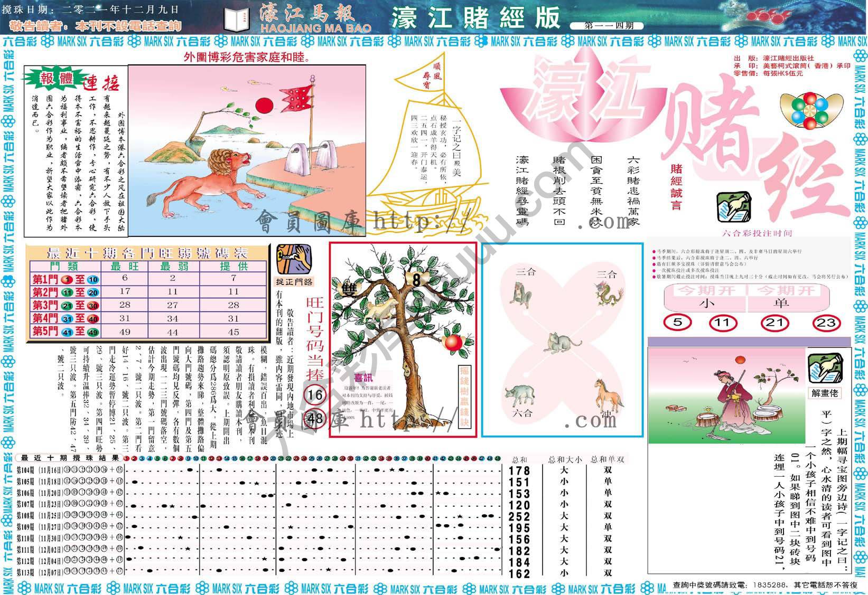Screen dimensions: 868x595
Task: Click the total sum 162
Action: [519, 573]
